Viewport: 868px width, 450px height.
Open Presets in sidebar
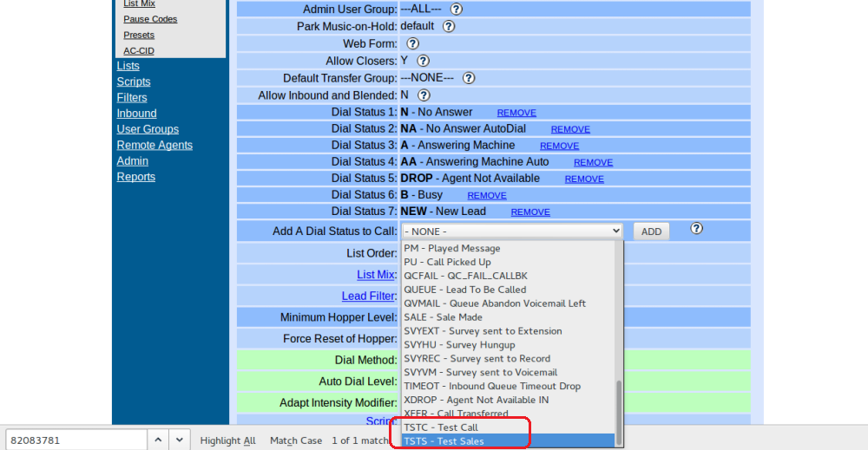click(x=139, y=35)
